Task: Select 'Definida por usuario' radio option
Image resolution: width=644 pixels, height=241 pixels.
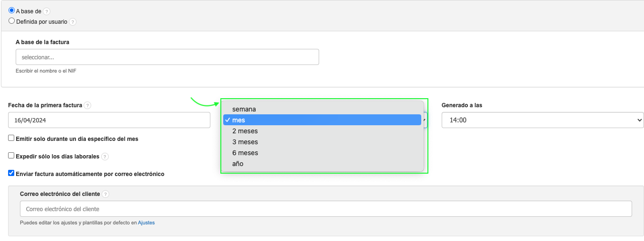Action: (12, 21)
